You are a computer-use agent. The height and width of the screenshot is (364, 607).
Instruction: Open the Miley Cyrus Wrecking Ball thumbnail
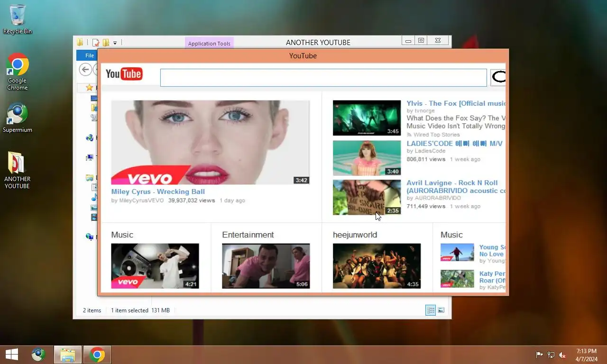210,142
